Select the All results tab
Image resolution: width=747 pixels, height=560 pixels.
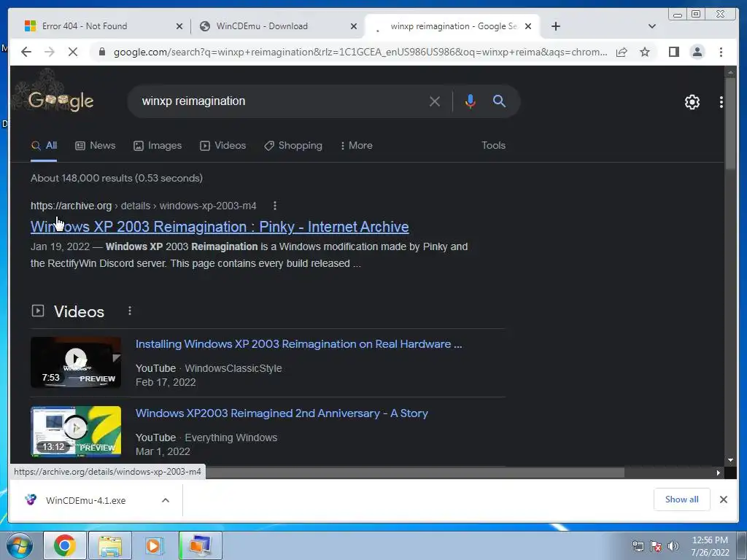pos(44,146)
